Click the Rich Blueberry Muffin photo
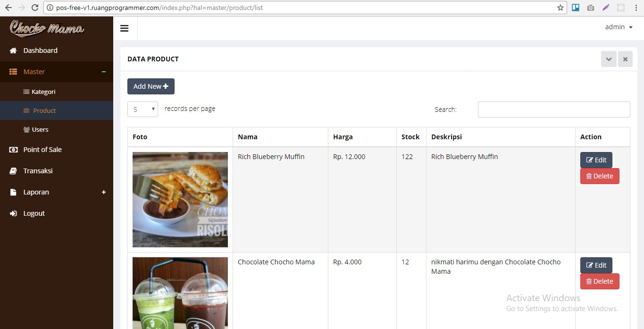Viewport: 644px width, 329px height. click(180, 200)
